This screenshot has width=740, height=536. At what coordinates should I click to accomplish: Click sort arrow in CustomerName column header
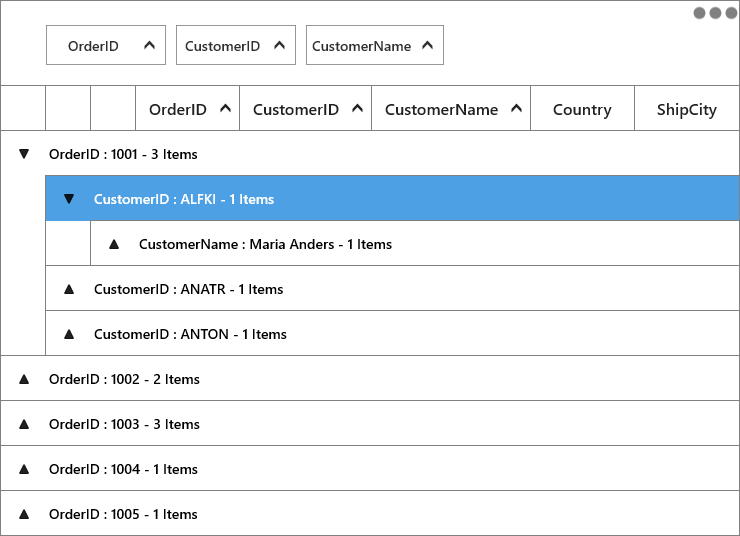pos(517,109)
